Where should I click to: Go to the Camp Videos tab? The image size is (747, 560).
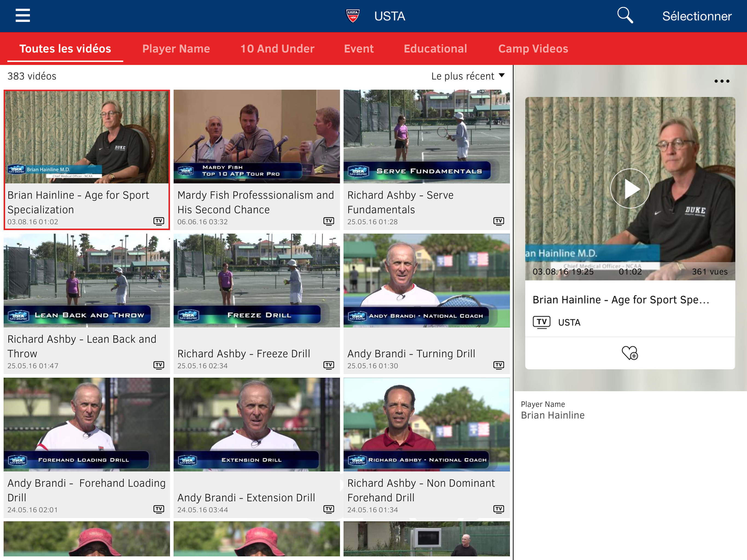533,49
